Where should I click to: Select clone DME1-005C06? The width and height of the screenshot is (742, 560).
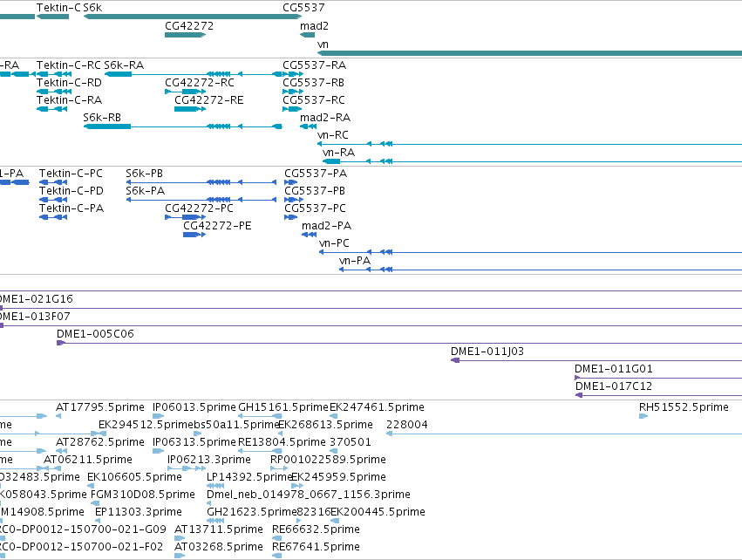[x=399, y=343]
